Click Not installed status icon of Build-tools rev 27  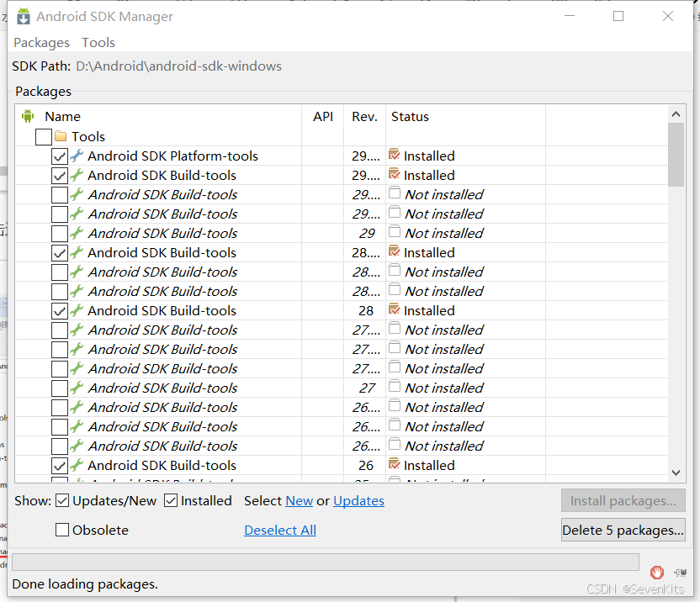tap(395, 386)
